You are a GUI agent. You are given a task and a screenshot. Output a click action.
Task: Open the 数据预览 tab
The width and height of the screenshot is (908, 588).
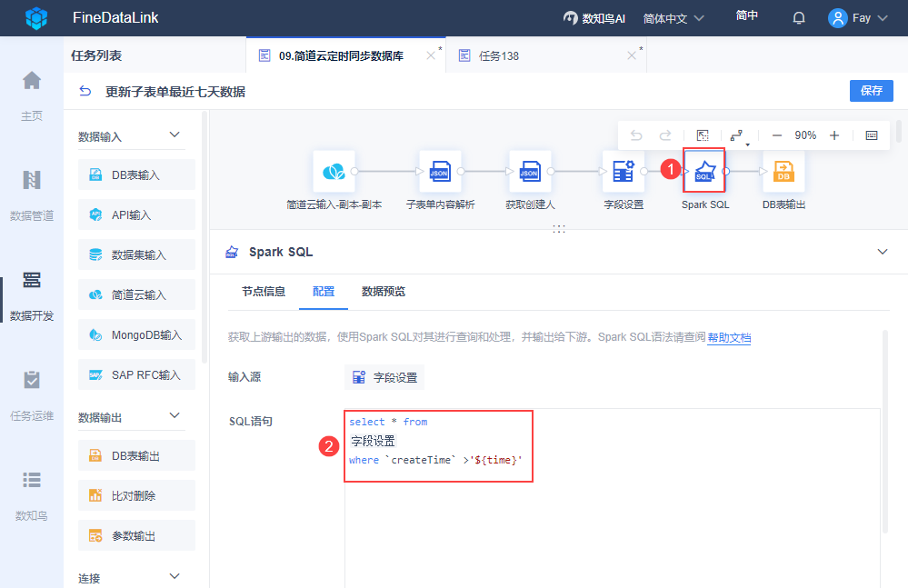(384, 291)
